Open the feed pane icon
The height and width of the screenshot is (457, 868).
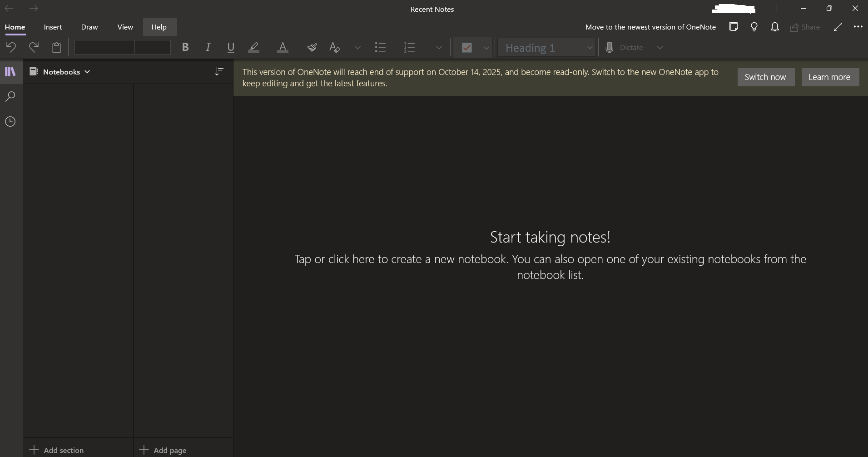(734, 27)
